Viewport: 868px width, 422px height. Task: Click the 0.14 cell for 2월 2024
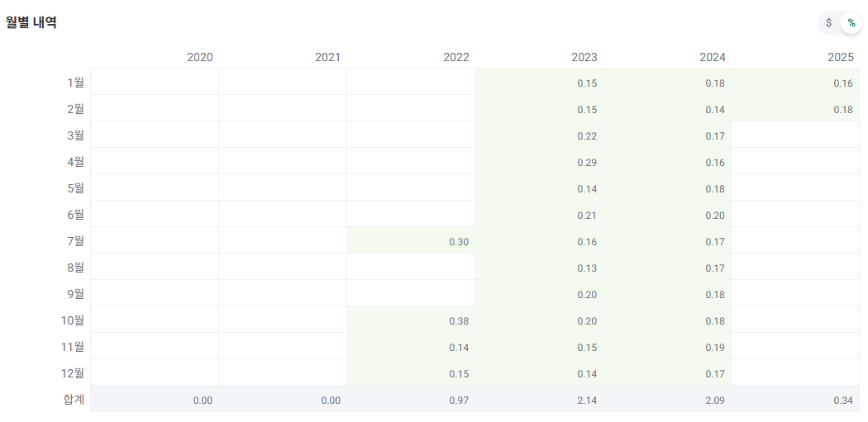pyautogui.click(x=667, y=110)
